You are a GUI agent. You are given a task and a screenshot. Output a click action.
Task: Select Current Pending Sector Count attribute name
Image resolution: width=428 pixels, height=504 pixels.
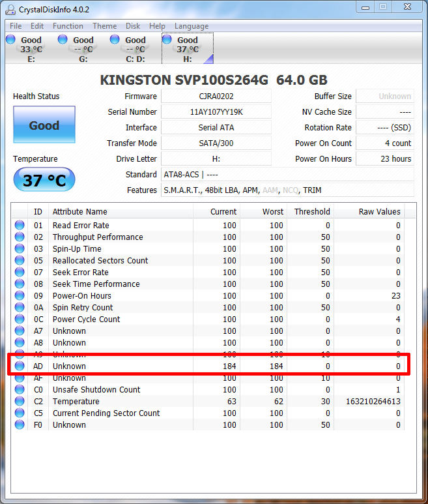coord(106,413)
